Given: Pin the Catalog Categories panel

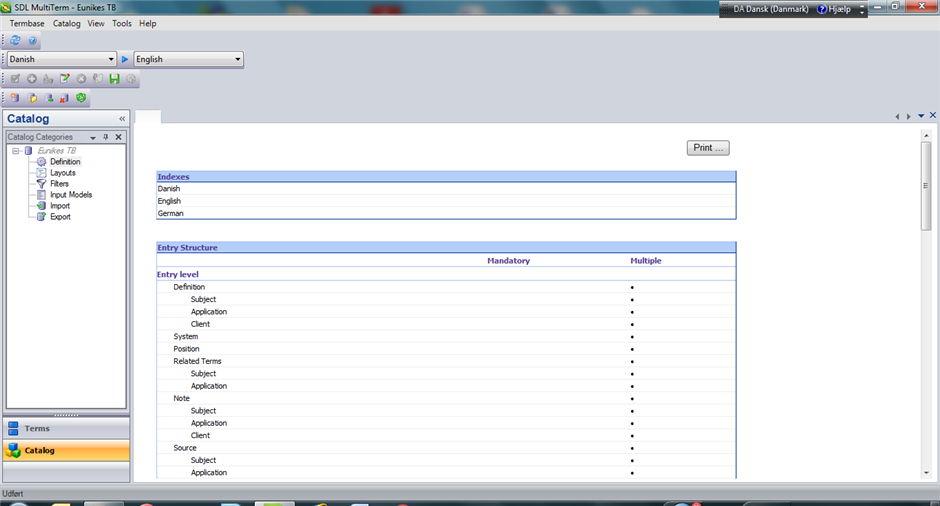Looking at the screenshot, I should (x=106, y=137).
